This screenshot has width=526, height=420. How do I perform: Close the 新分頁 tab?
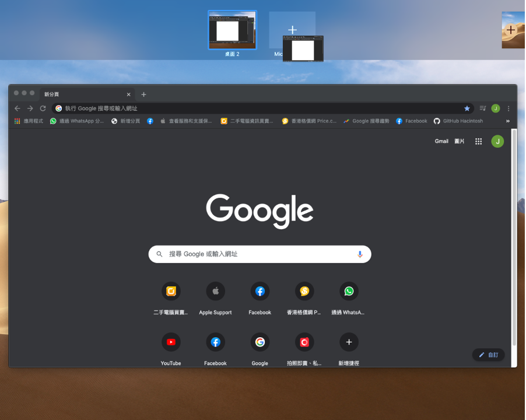[128, 94]
